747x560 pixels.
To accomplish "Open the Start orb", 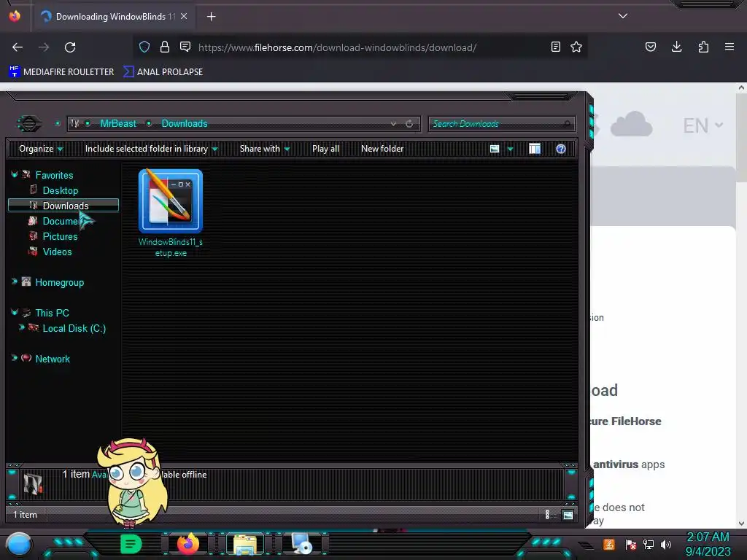I will tap(19, 544).
